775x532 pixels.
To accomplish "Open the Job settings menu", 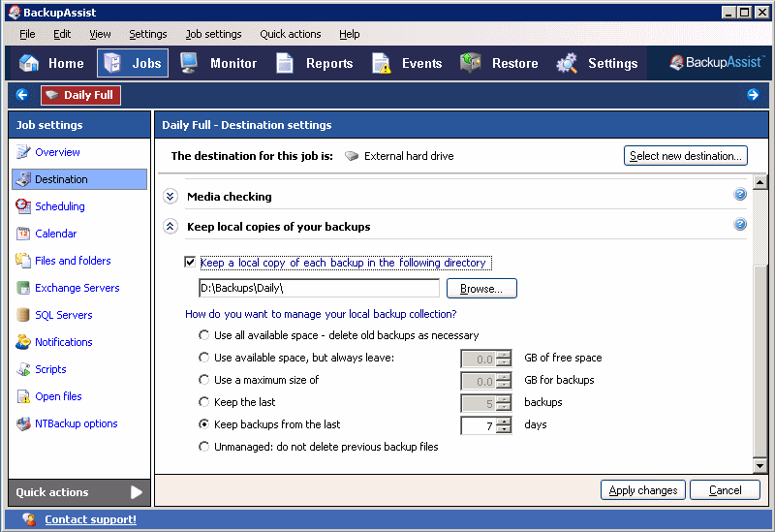I will coord(213,34).
